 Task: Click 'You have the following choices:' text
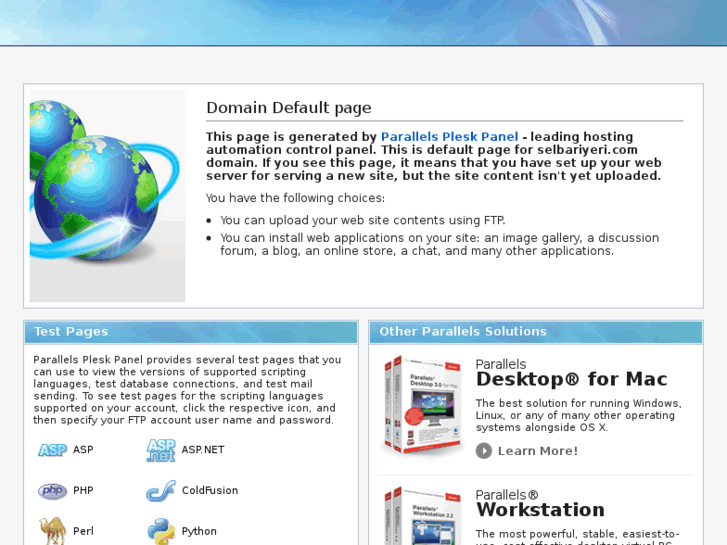pyautogui.click(x=295, y=199)
